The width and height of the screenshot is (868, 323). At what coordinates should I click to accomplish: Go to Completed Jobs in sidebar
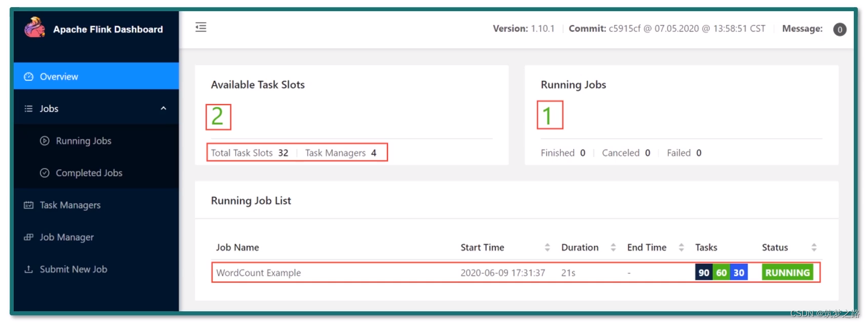point(97,173)
